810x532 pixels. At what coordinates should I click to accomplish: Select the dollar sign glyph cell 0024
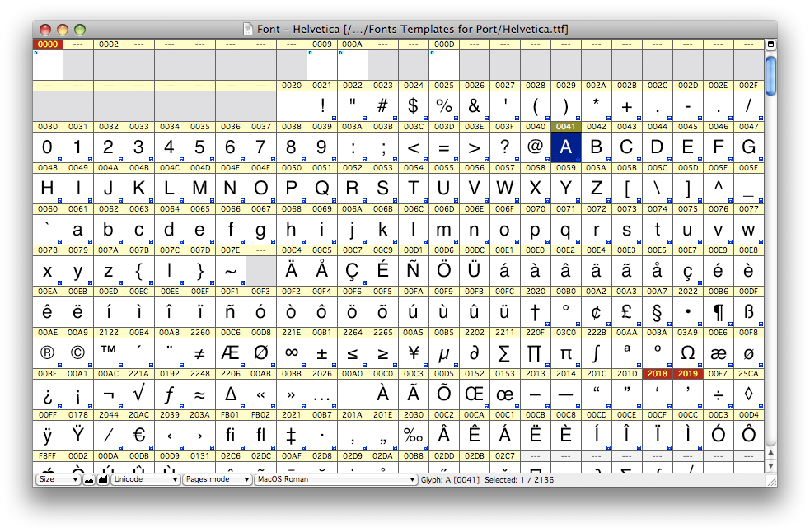[x=414, y=106]
